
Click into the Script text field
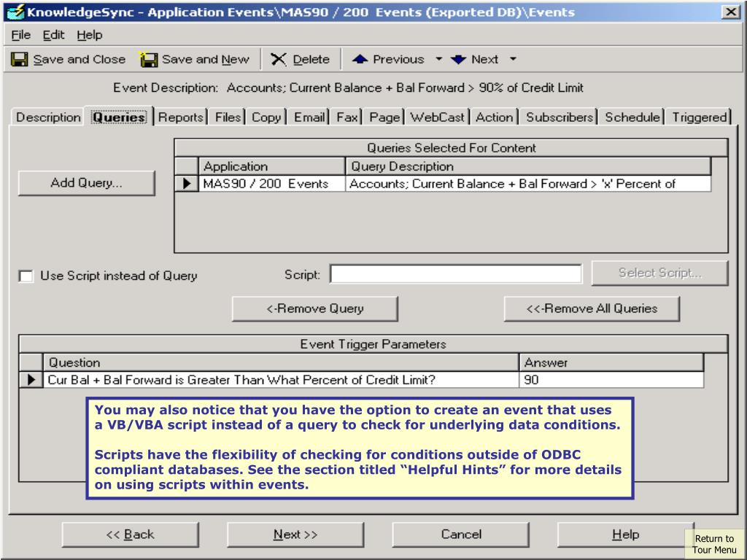(455, 274)
